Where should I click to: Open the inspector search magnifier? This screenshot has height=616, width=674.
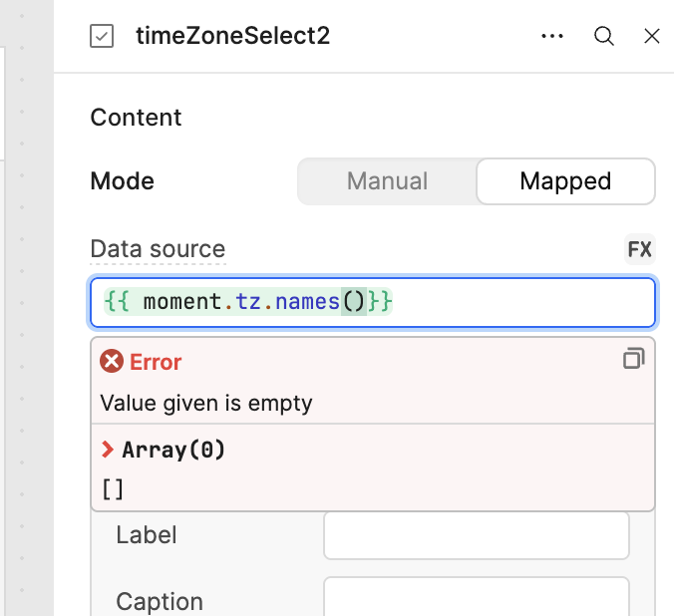coord(604,36)
